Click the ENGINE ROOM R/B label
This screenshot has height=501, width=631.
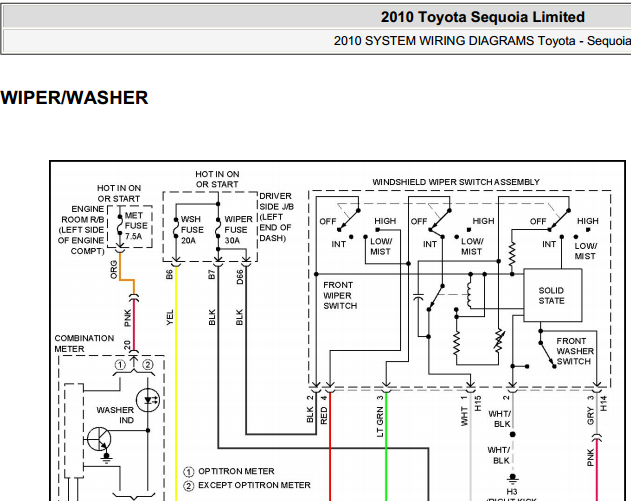81,230
